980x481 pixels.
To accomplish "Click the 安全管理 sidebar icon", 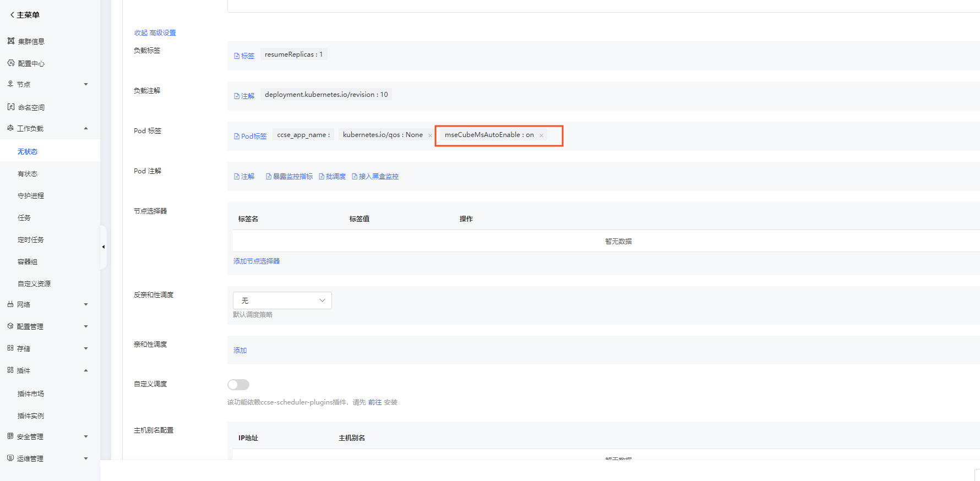I will (10, 436).
